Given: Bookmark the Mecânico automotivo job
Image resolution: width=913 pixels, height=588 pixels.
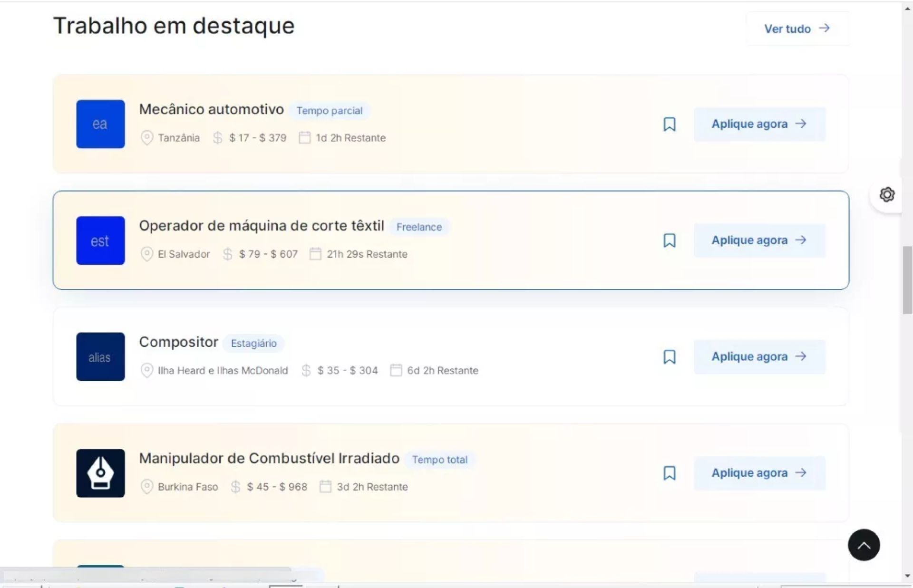Looking at the screenshot, I should pos(669,124).
